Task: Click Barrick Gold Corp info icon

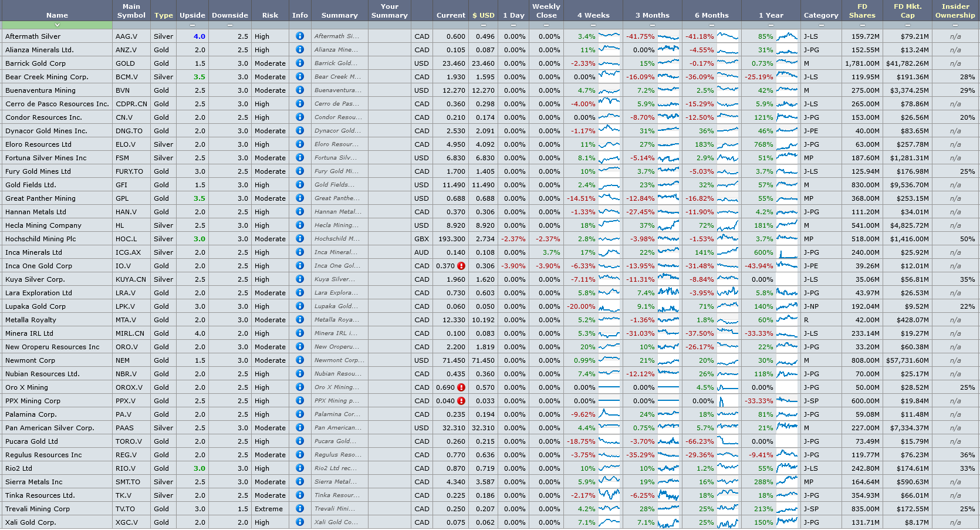Action: (300, 63)
